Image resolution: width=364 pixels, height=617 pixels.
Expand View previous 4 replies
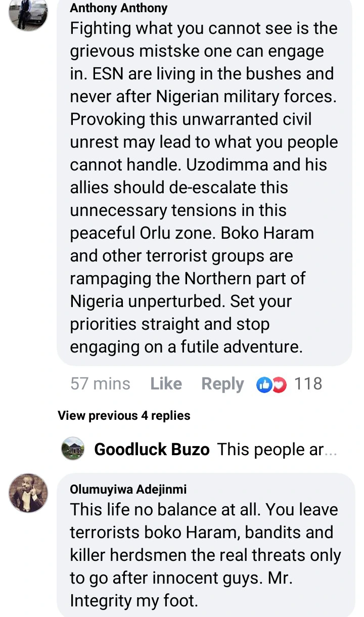[124, 416]
